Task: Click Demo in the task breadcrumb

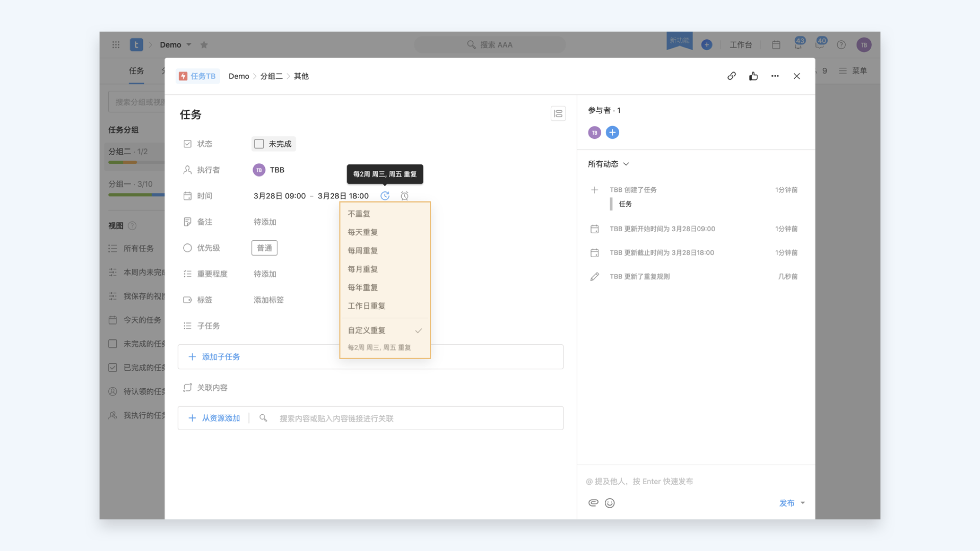Action: point(239,76)
